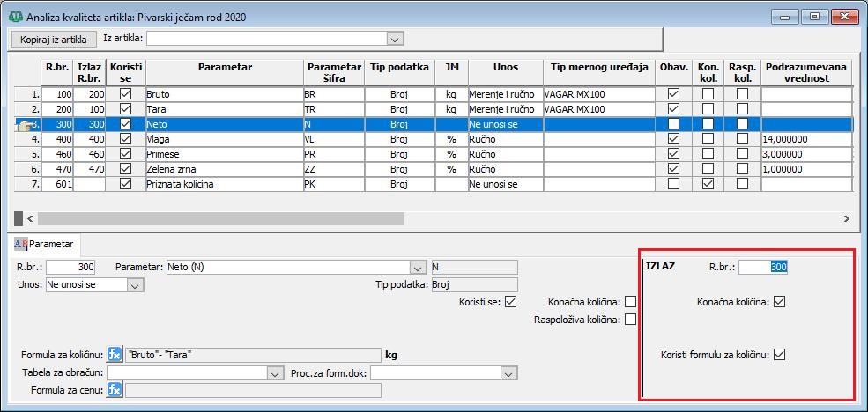Expand the Unos dropdown list

point(135,285)
